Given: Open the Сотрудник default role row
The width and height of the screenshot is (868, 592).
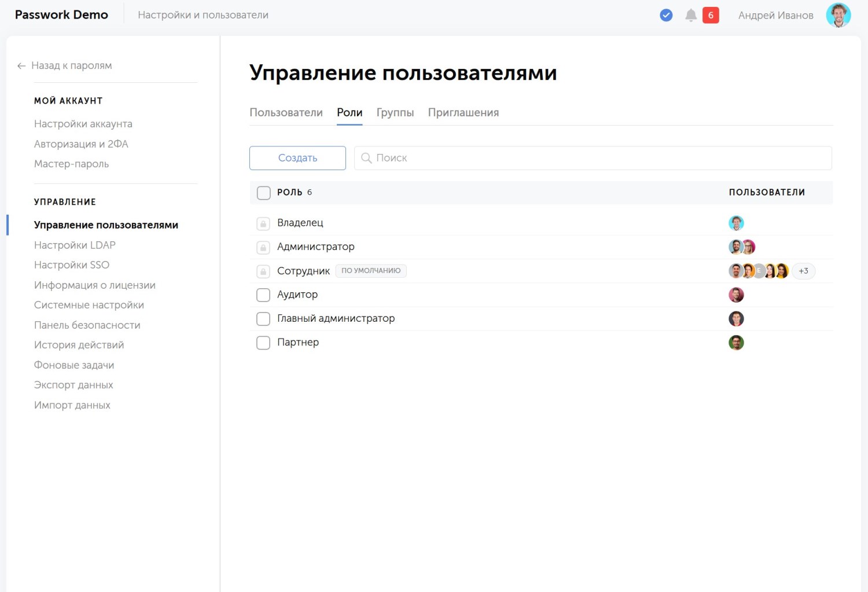Looking at the screenshot, I should (x=303, y=271).
